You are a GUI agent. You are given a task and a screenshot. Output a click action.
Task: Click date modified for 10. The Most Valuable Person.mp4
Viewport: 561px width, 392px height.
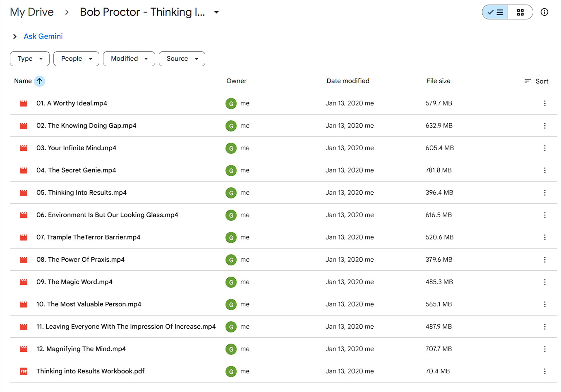(350, 304)
